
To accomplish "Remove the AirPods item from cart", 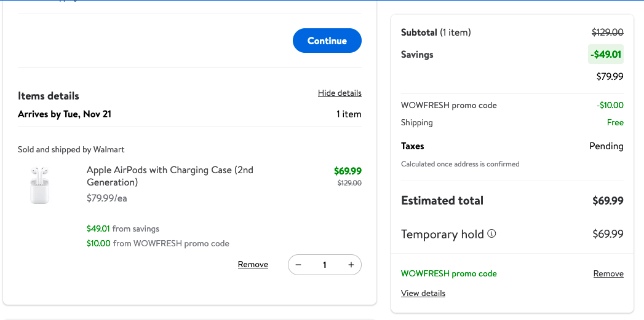I will (253, 265).
